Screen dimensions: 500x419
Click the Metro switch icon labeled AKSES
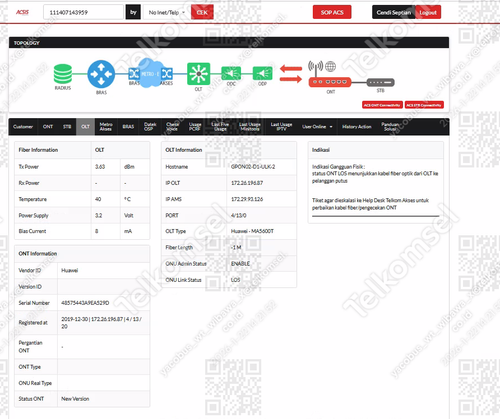pyautogui.click(x=167, y=73)
